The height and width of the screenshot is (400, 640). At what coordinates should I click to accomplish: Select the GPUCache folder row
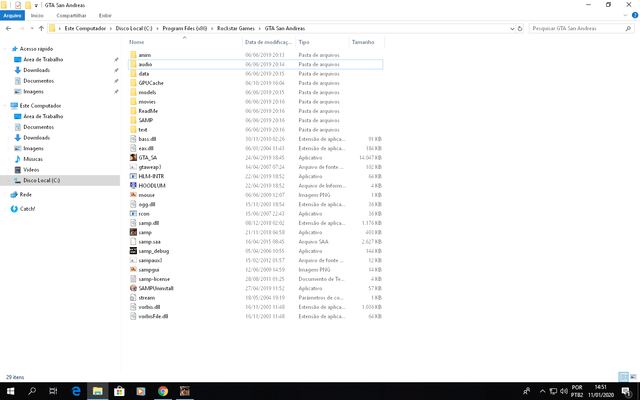256,83
